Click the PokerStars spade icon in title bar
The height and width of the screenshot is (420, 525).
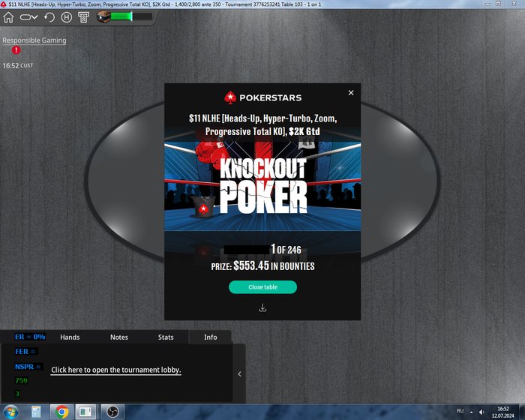tap(3, 4)
